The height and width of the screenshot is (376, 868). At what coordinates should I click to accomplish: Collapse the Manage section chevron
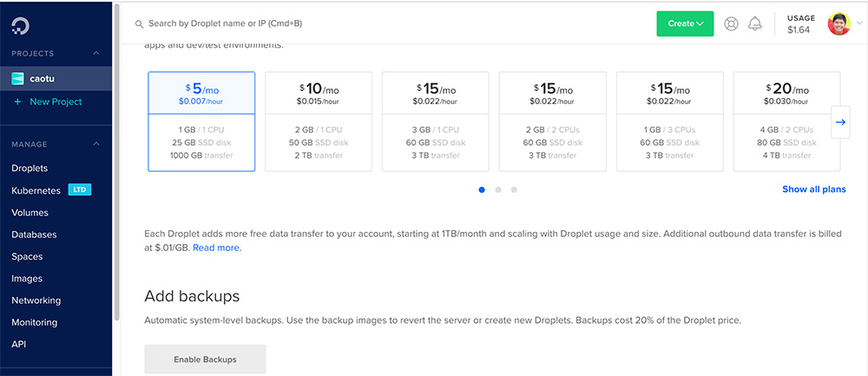(96, 144)
